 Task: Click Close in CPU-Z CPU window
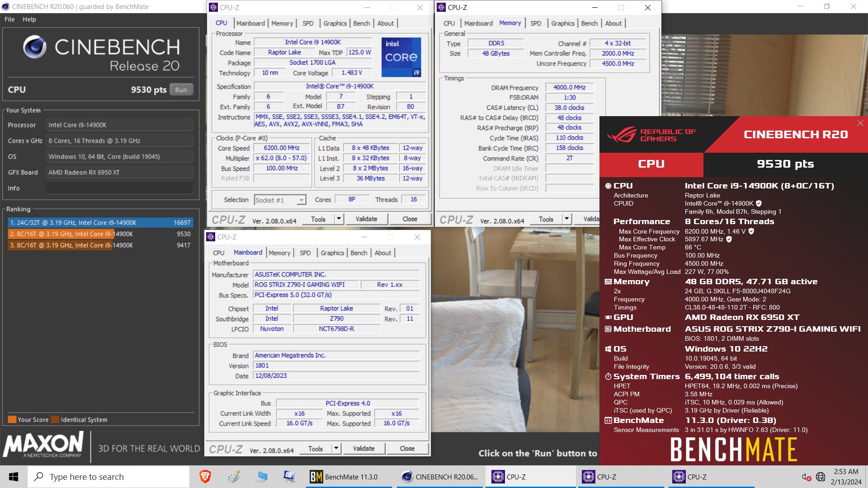(x=410, y=219)
